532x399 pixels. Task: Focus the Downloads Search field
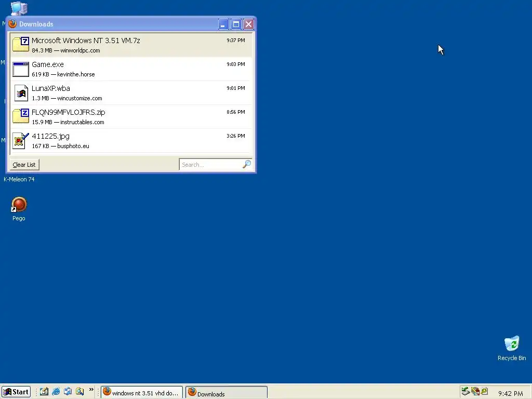pos(211,165)
